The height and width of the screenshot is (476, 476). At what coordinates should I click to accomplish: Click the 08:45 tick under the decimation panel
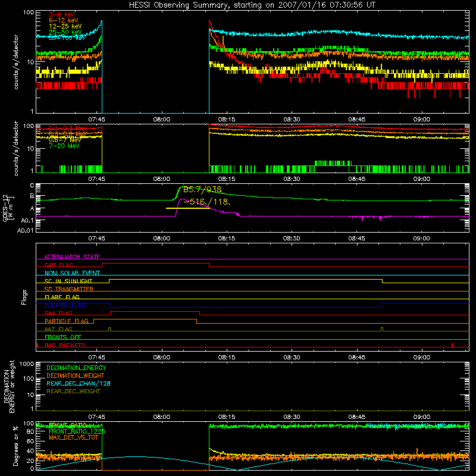coord(356,417)
